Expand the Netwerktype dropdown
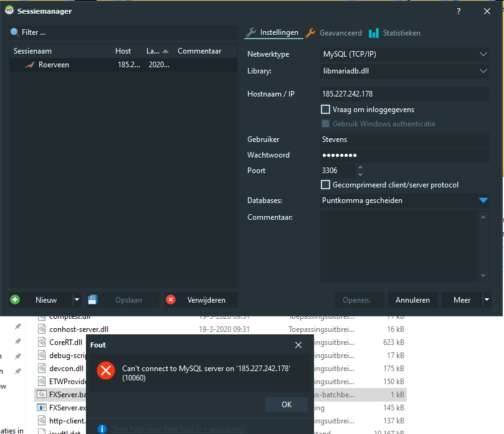The image size is (504, 434). click(x=483, y=54)
